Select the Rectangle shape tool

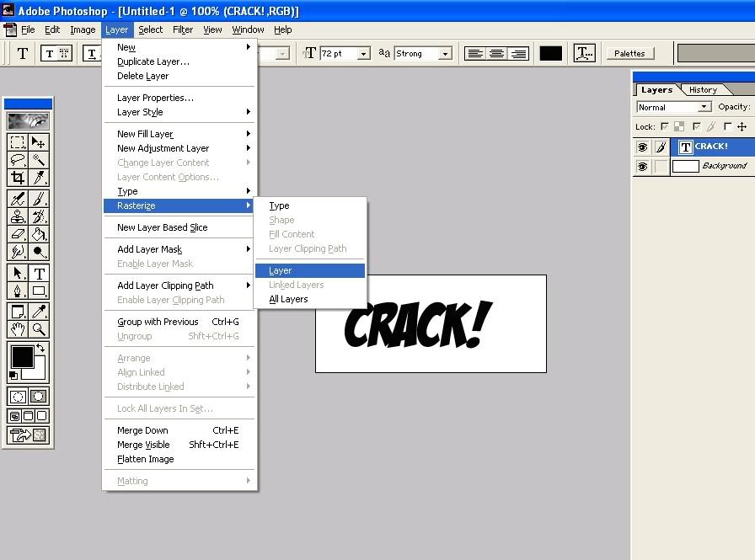tap(39, 291)
